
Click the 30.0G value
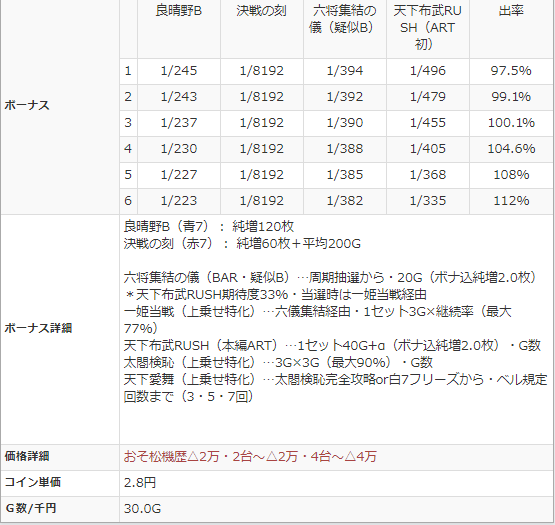142,509
